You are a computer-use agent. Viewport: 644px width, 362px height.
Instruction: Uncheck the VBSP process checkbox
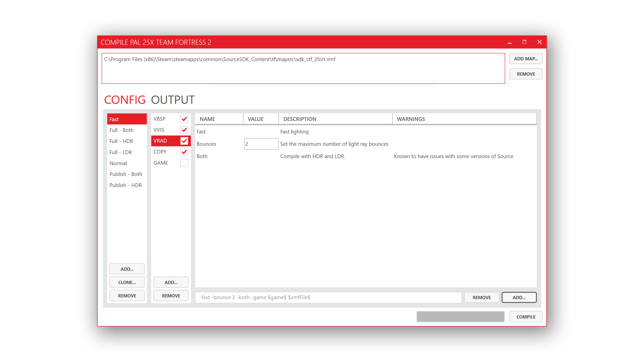point(184,119)
